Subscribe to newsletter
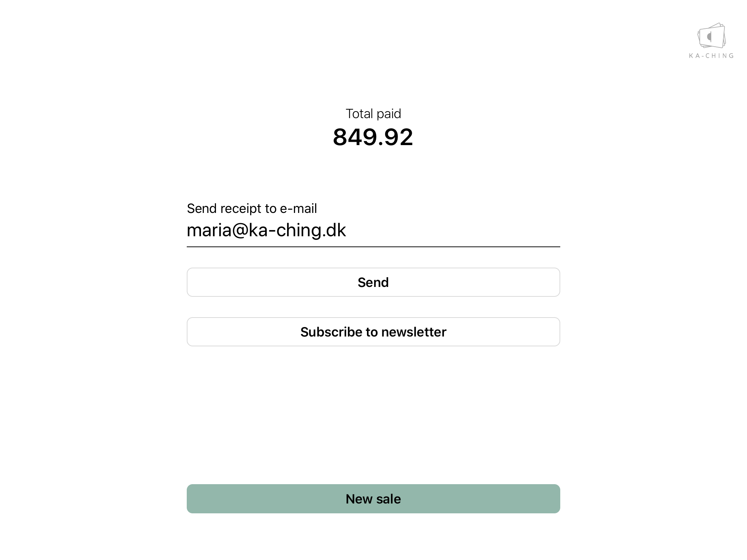 pyautogui.click(x=373, y=332)
